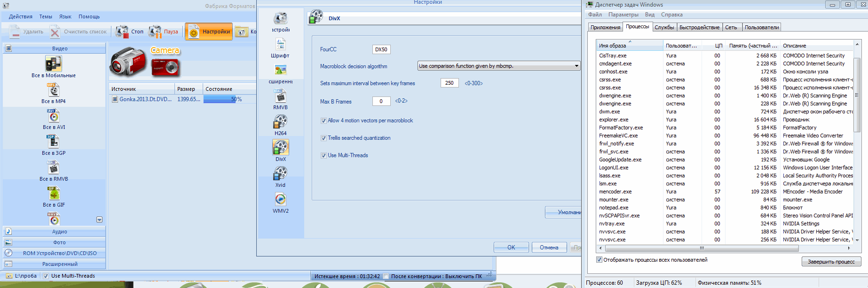Open the Язык menu
This screenshot has width=868, height=288.
[65, 16]
